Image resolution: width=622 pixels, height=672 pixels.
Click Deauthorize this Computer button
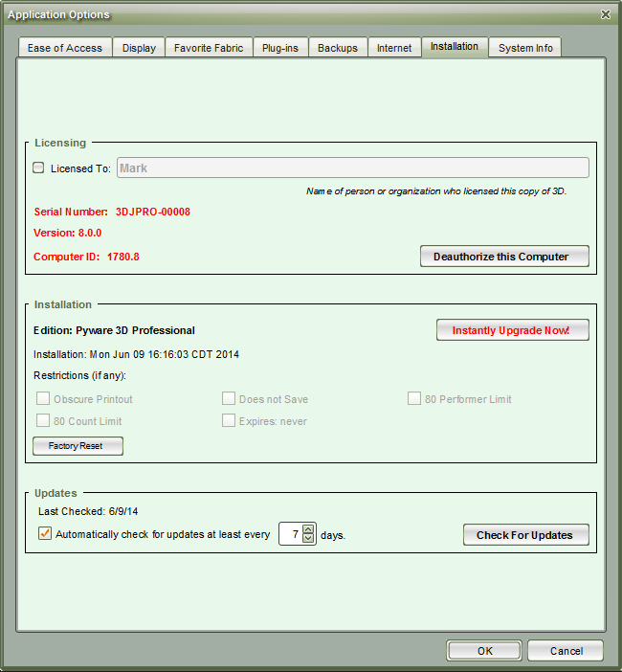(x=504, y=257)
